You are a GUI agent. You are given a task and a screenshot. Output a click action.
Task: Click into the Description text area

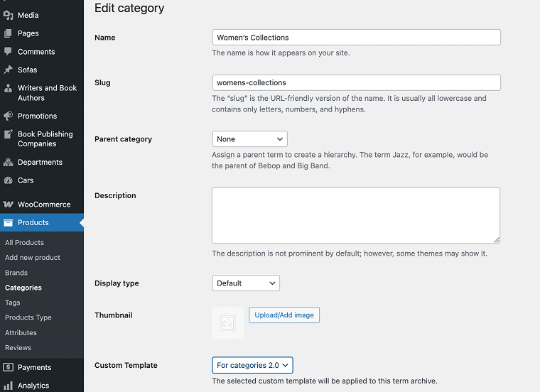point(356,215)
